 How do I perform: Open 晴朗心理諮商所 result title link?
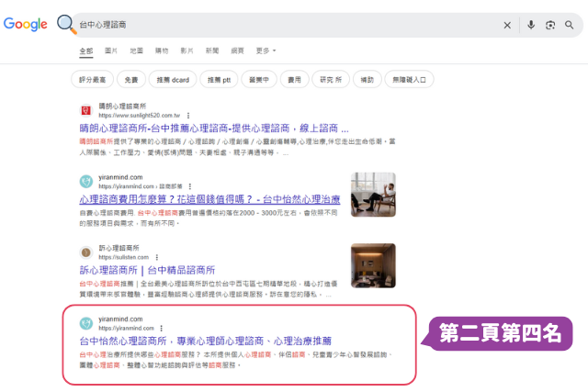[214, 129]
